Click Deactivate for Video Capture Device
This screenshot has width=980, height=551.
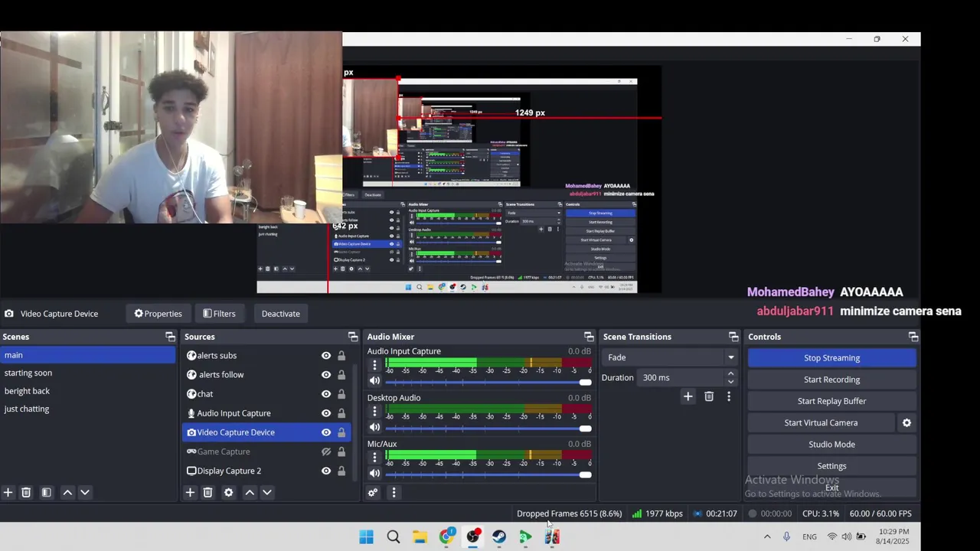280,314
